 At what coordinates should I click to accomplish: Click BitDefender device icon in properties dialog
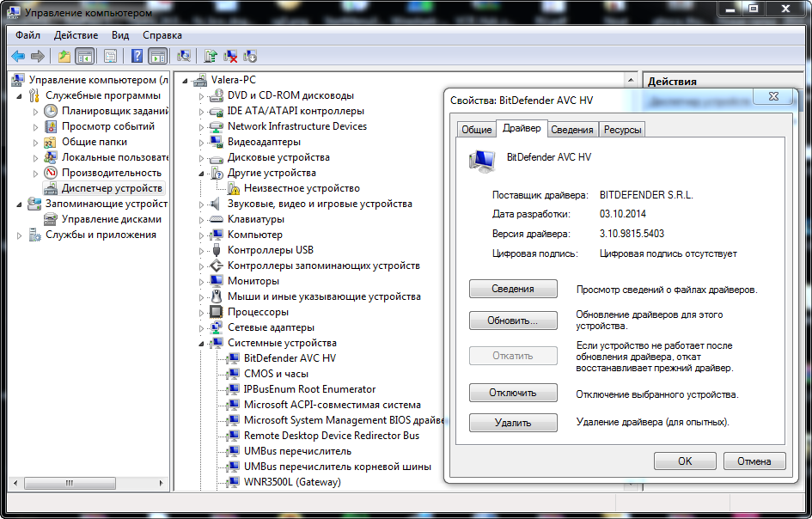(481, 161)
